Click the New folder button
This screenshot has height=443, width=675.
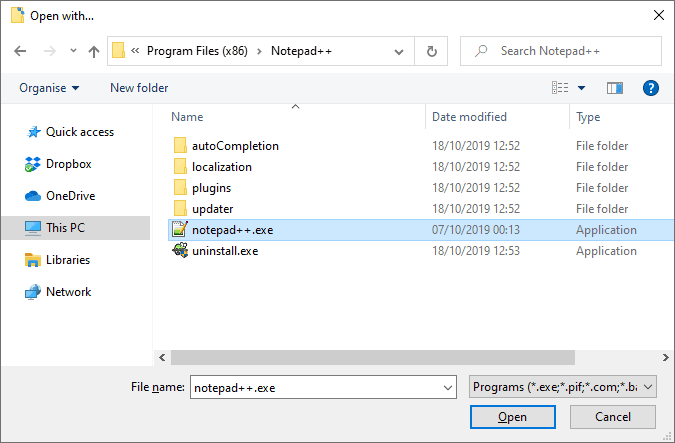[x=139, y=88]
